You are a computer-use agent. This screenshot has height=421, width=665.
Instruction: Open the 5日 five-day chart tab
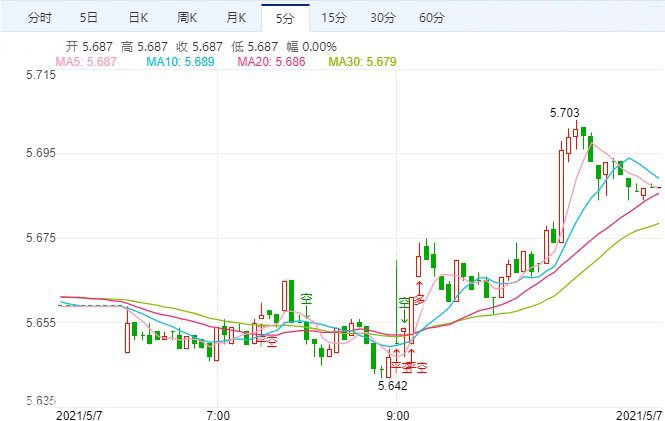[x=89, y=18]
